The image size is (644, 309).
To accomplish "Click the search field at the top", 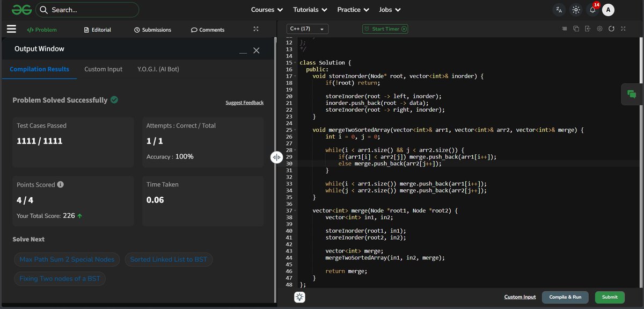I will point(87,10).
